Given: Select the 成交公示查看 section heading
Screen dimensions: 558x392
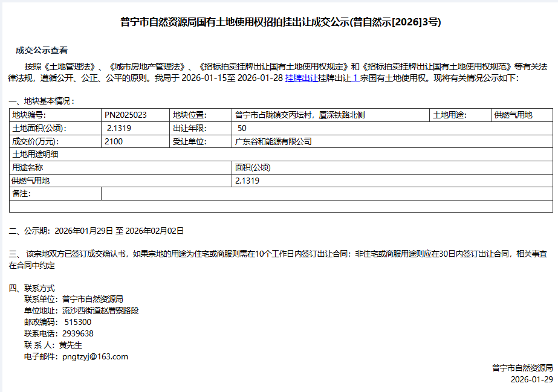Looking at the screenshot, I should tap(42, 50).
